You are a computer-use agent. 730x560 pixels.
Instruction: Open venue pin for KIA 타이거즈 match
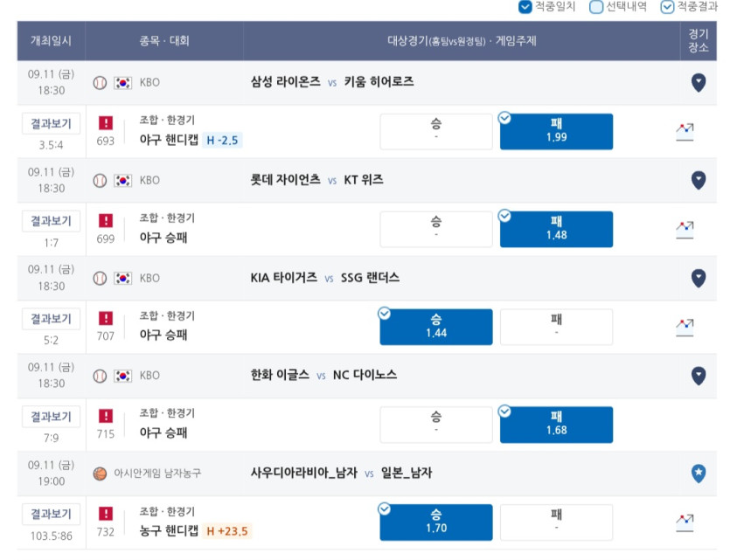[x=699, y=278]
